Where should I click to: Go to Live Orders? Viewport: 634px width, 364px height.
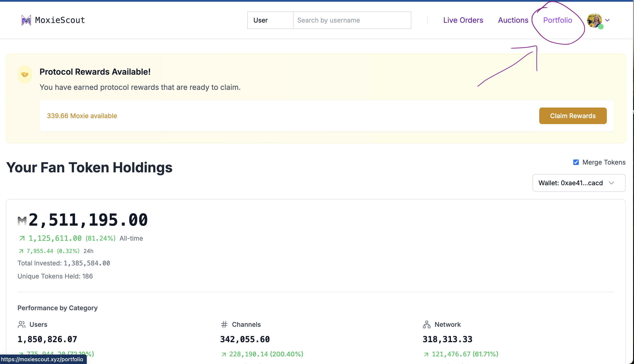(463, 20)
